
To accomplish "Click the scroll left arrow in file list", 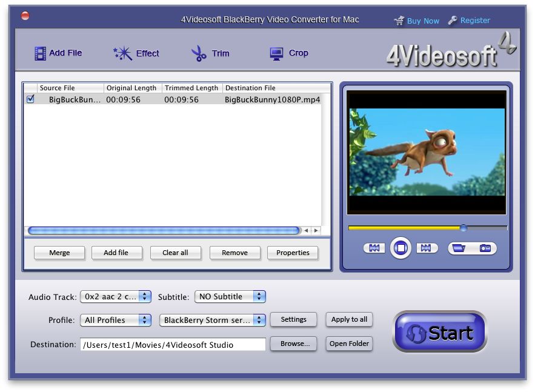I will point(306,231).
